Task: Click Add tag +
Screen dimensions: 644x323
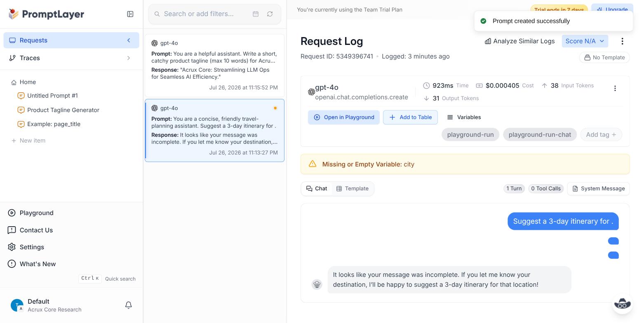Action: point(601,135)
